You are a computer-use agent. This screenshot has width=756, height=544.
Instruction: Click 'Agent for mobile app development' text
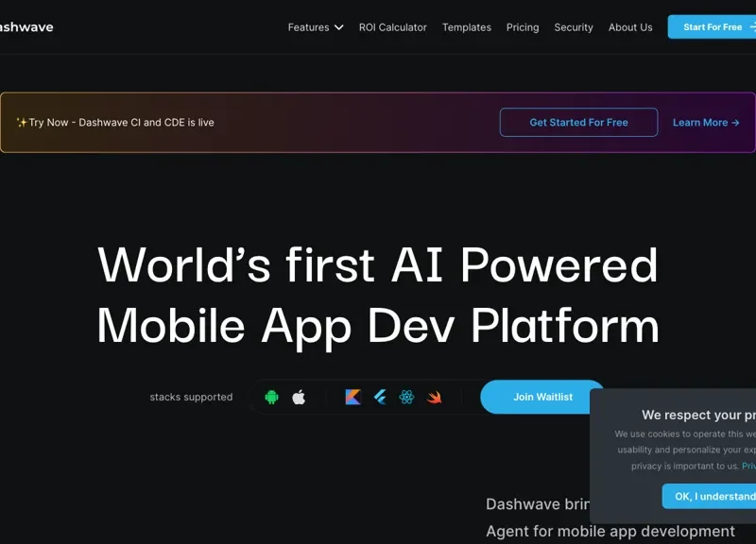(610, 531)
